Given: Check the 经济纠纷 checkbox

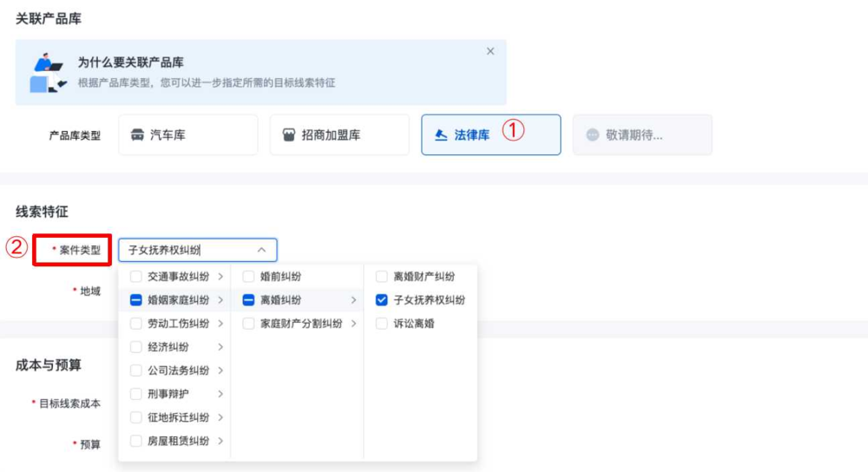Looking at the screenshot, I should pos(135,347).
